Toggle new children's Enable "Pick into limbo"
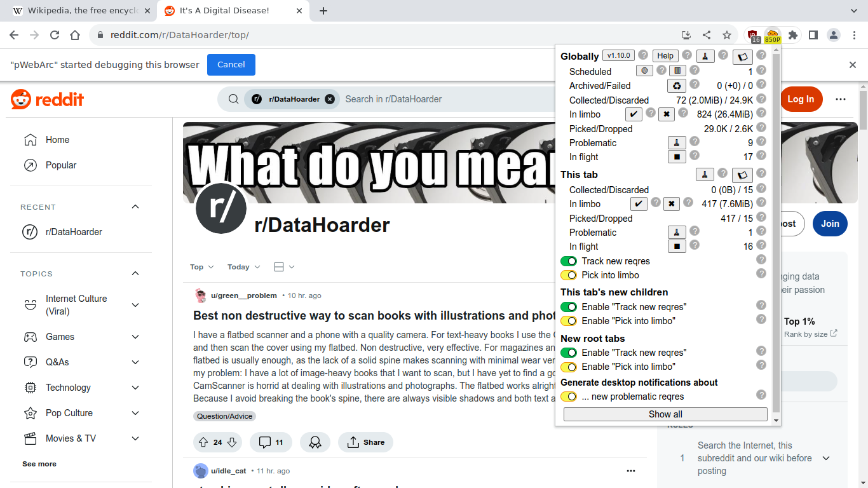The image size is (868, 488). (568, 321)
